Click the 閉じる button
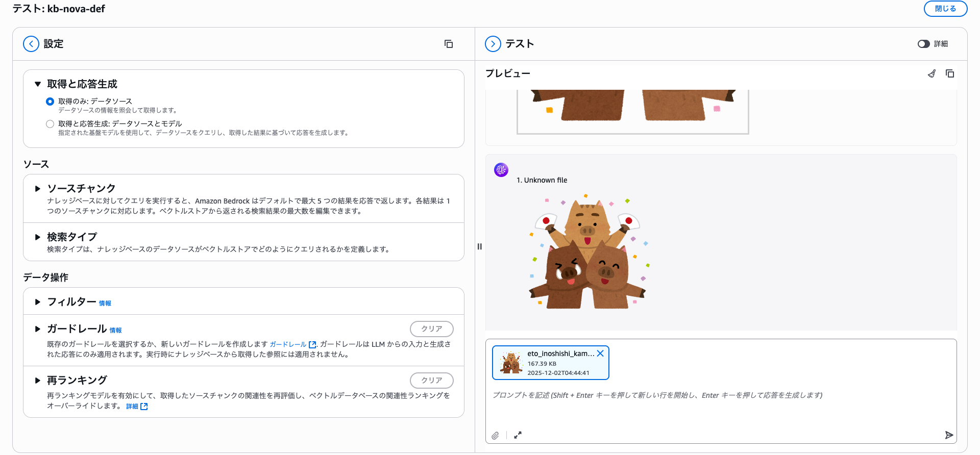Image resolution: width=980 pixels, height=455 pixels. click(x=945, y=9)
